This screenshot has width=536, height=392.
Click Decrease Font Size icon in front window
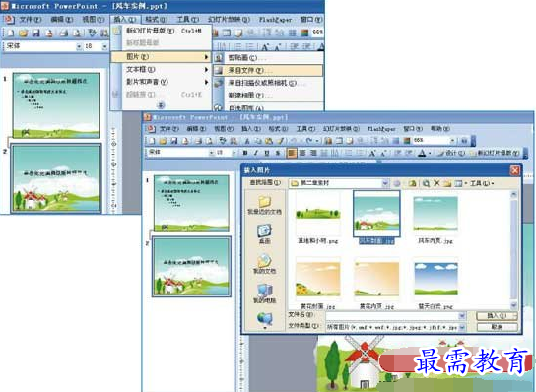point(383,153)
